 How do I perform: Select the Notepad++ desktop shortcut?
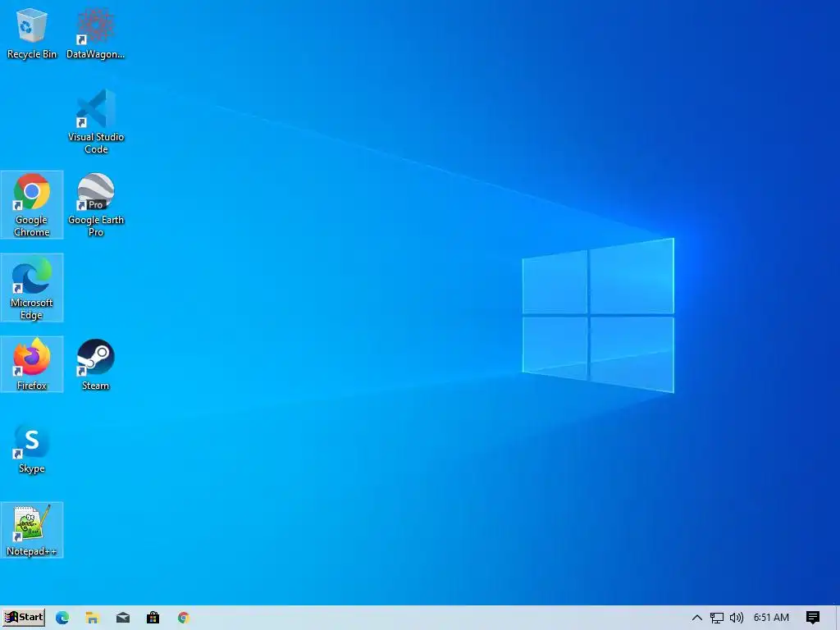pos(32,531)
